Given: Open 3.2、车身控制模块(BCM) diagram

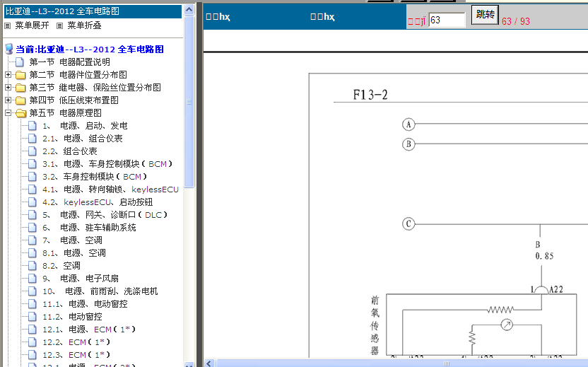Looking at the screenshot, I should 95,177.
